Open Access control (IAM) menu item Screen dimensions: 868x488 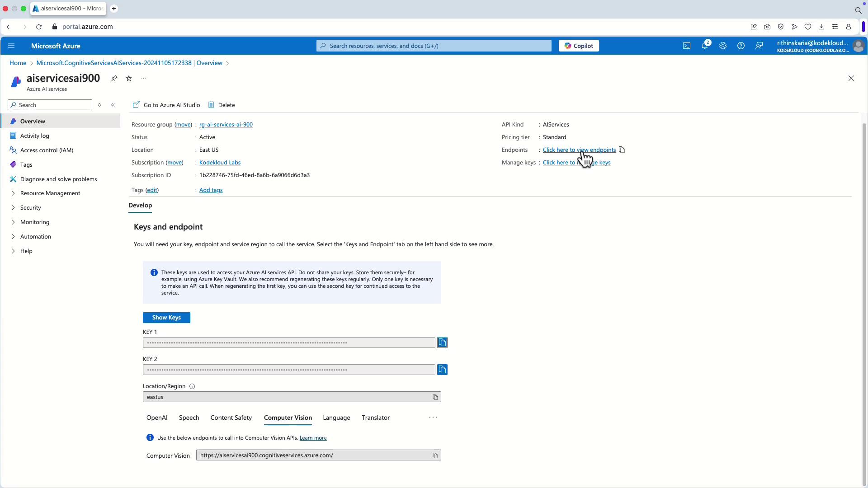[x=46, y=150]
